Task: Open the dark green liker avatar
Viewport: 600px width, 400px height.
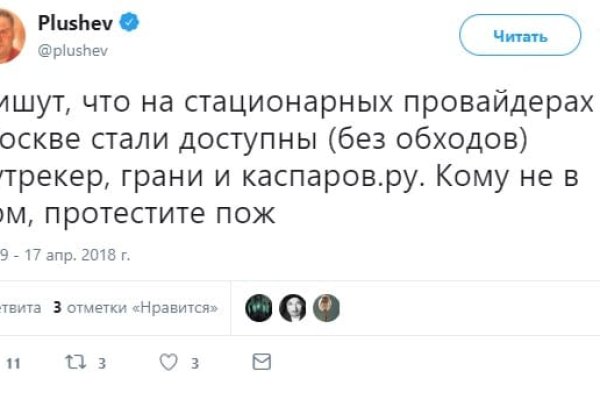Action: tap(260, 308)
